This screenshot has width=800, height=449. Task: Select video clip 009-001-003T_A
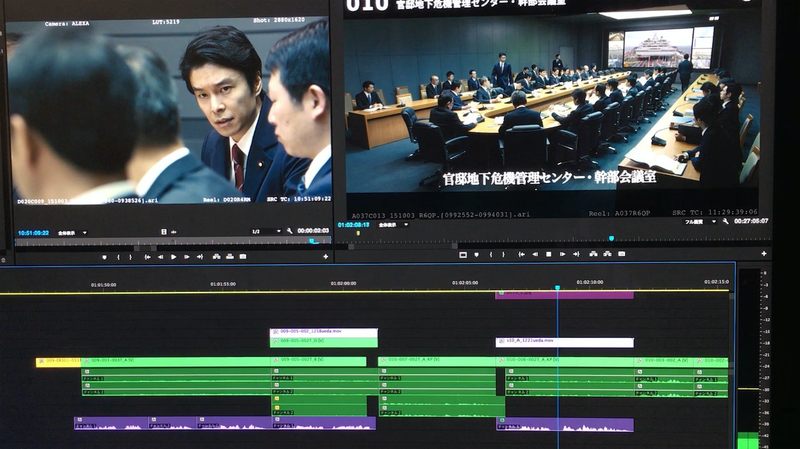176,361
